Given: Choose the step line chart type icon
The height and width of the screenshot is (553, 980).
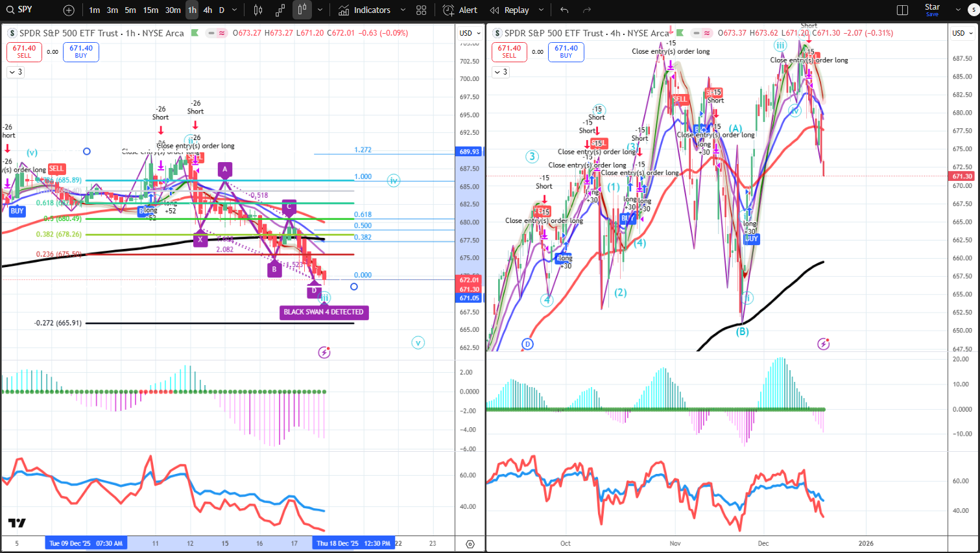Looking at the screenshot, I should click(280, 10).
